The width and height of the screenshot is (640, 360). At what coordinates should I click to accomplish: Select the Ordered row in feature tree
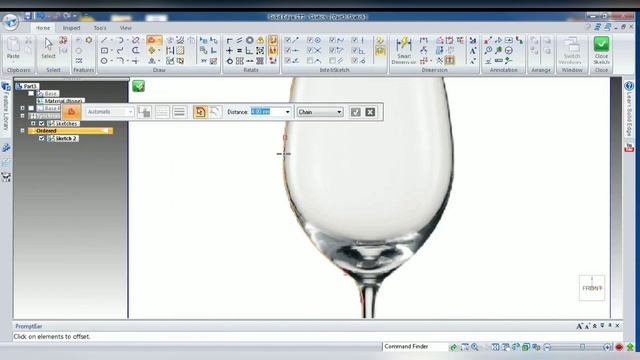[70, 131]
